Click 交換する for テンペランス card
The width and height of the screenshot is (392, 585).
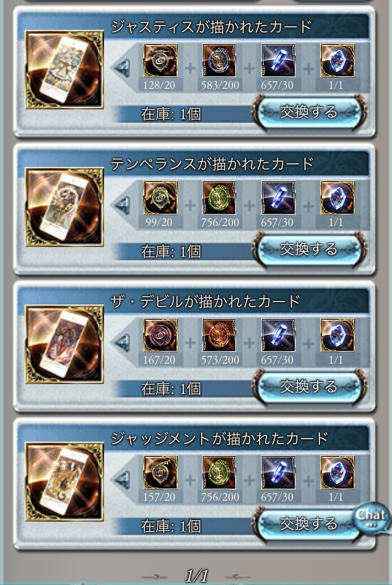(x=309, y=249)
